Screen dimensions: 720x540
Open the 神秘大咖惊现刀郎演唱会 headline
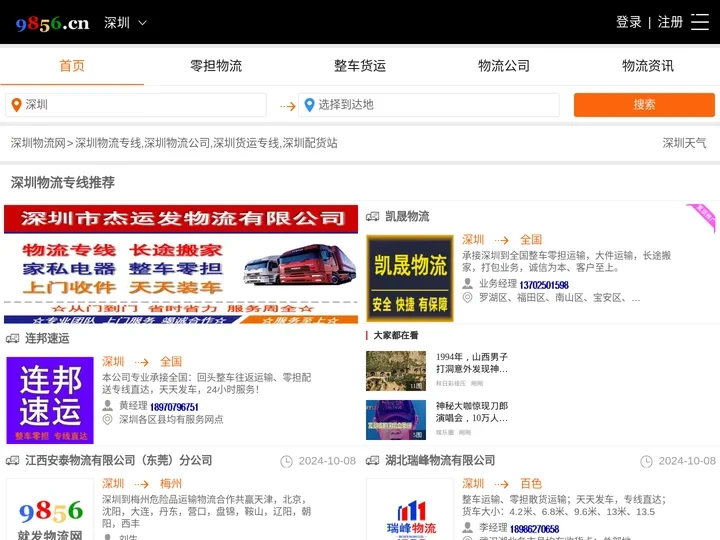[x=472, y=412]
